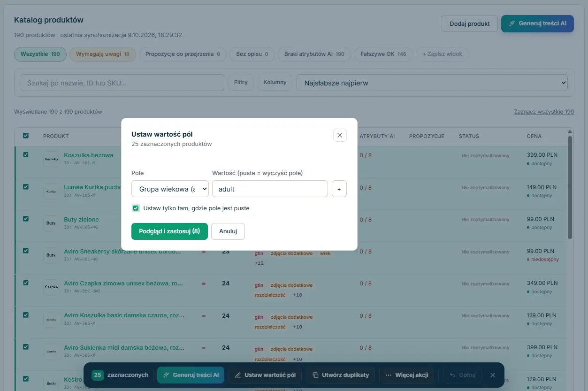Viewport: 588px width, 391px height.
Task: Click Anuluj to cancel the dialog
Action: (x=228, y=231)
